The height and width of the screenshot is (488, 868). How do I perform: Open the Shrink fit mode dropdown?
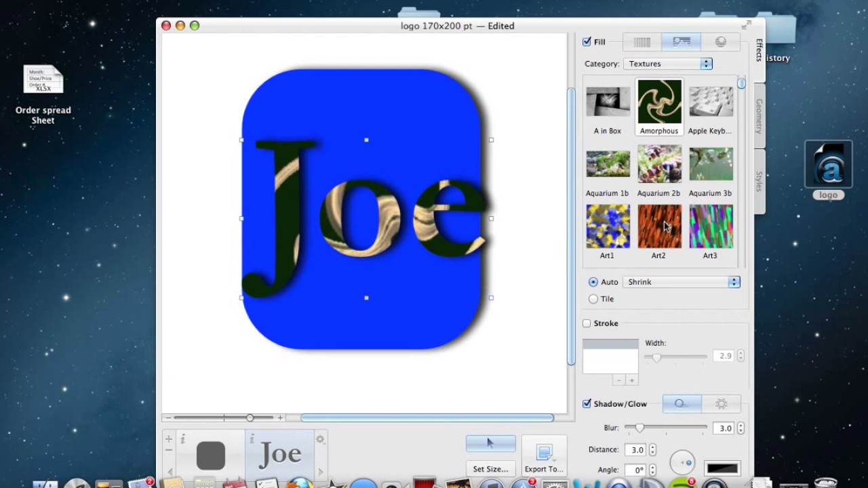[682, 282]
